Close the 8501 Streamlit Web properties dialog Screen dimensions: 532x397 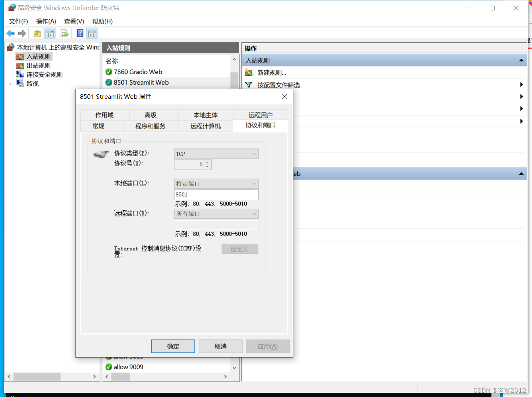click(284, 97)
